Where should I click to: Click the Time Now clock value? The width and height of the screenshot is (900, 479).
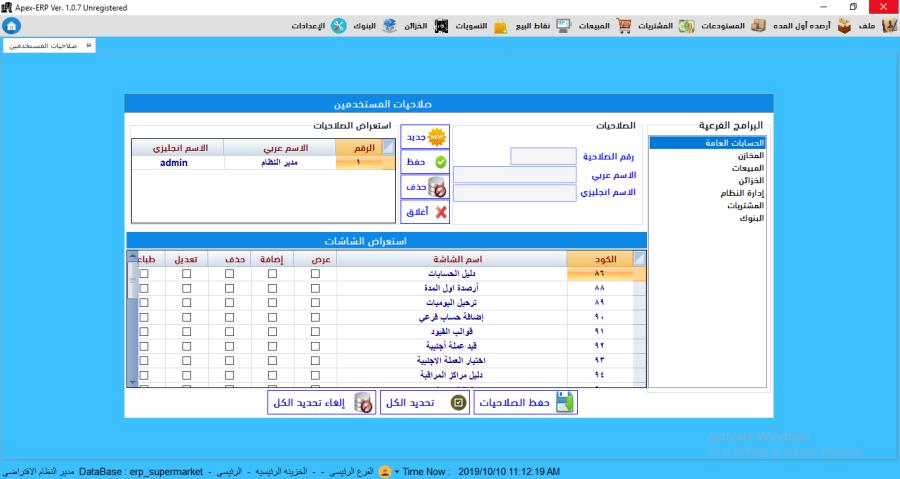point(509,472)
